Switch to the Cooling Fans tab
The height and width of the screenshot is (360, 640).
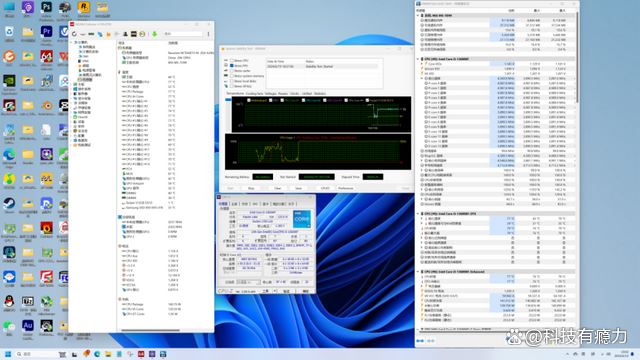coord(254,93)
